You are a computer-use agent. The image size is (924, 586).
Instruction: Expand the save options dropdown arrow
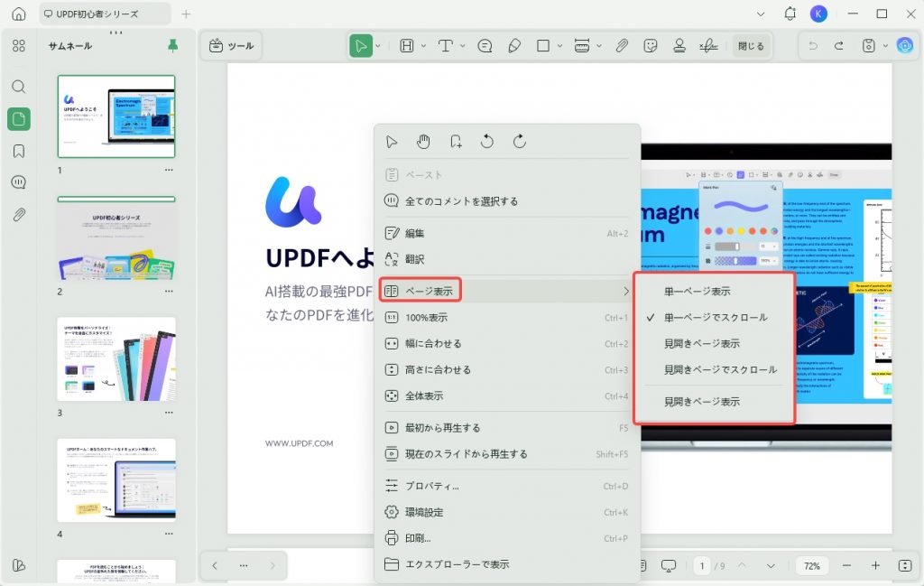pos(885,46)
